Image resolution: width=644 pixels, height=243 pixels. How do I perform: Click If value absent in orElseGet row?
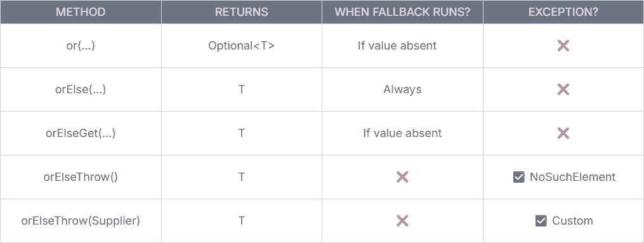[402, 133]
